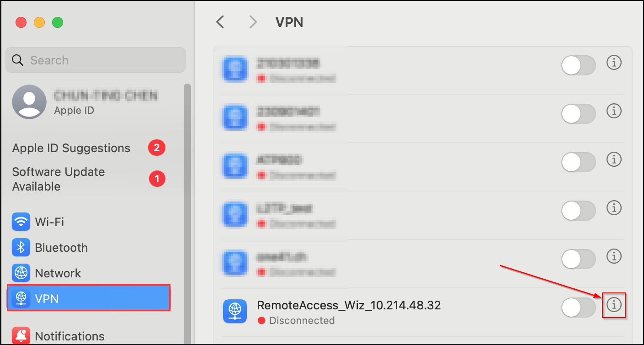Select the VPN sidebar icon
The width and height of the screenshot is (644, 345).
pos(20,298)
